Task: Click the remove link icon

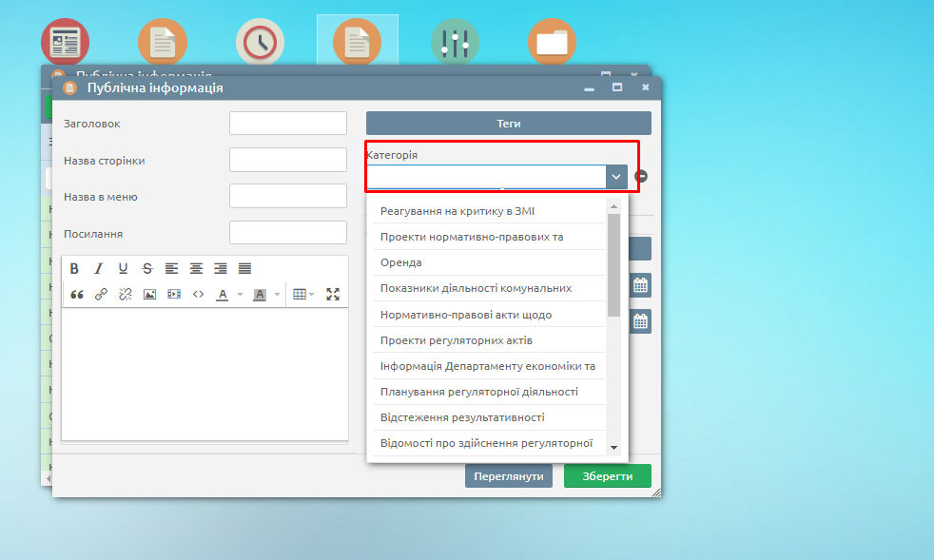Action: [125, 295]
